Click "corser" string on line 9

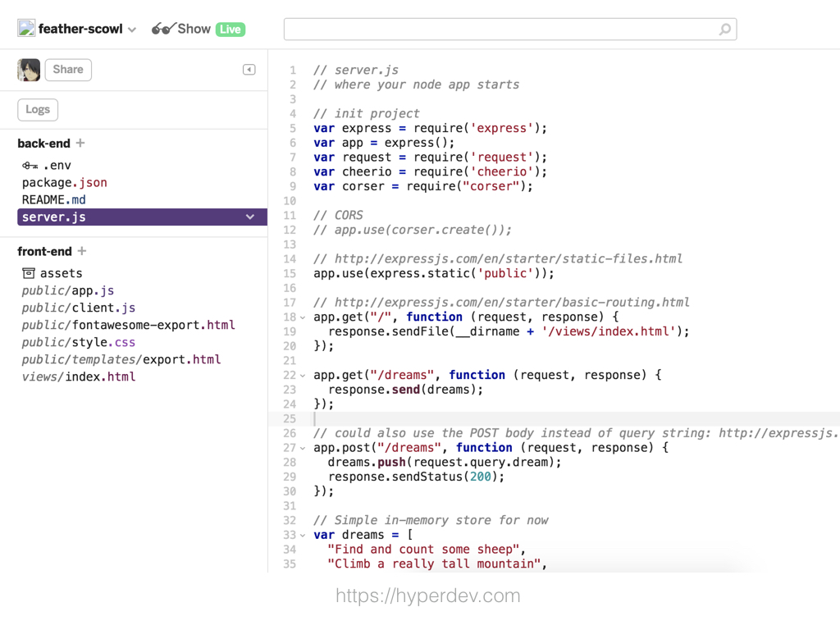pyautogui.click(x=491, y=186)
